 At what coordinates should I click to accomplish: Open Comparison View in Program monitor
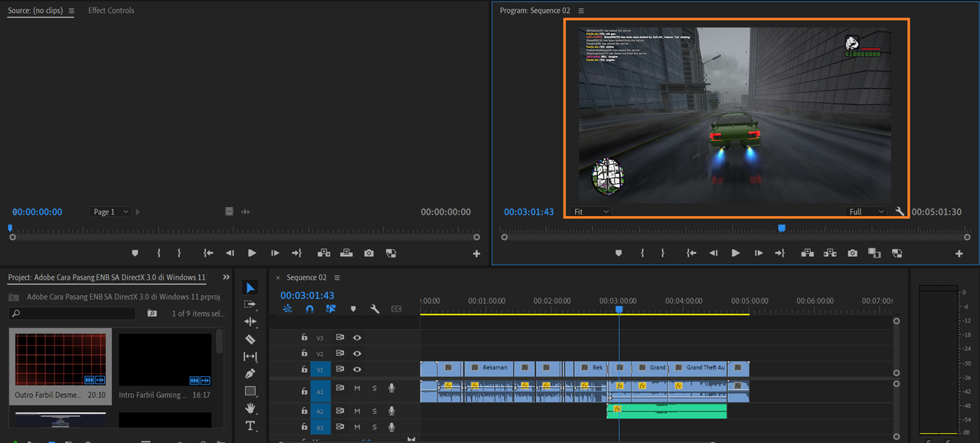(874, 253)
